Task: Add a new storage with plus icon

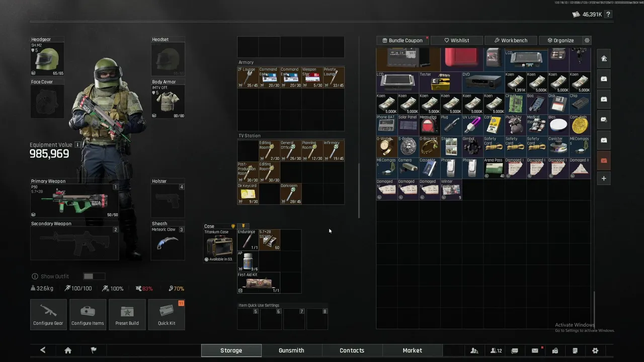Action: (x=604, y=178)
